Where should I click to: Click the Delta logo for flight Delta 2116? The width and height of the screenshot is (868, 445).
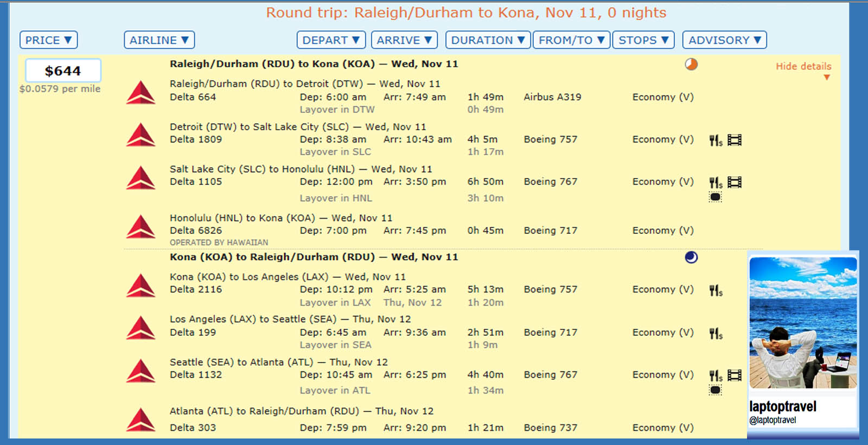[141, 285]
